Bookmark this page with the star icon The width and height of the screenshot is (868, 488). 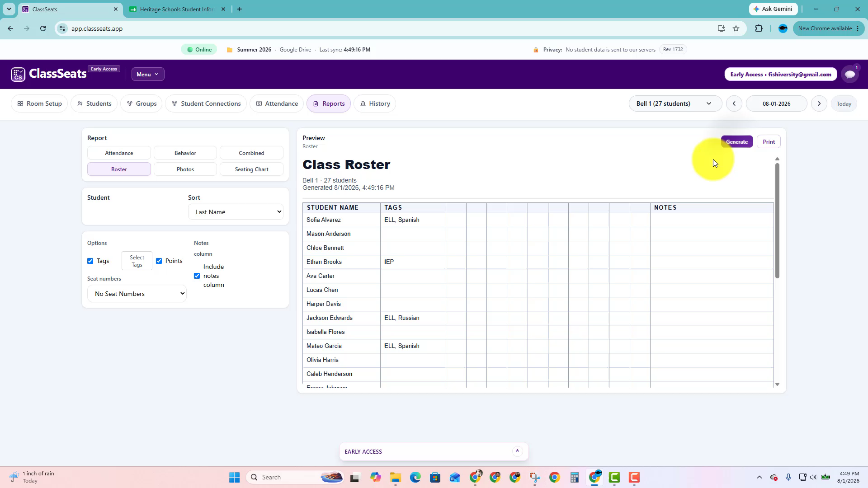click(736, 28)
